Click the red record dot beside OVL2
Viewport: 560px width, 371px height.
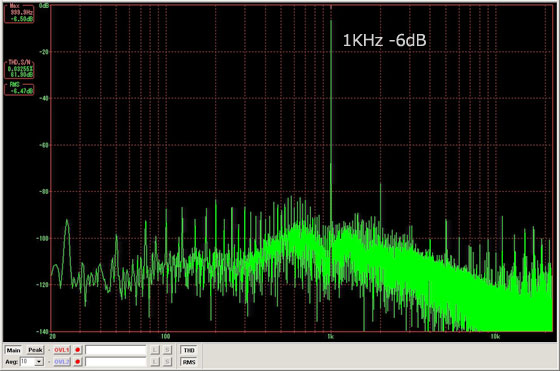pyautogui.click(x=78, y=362)
